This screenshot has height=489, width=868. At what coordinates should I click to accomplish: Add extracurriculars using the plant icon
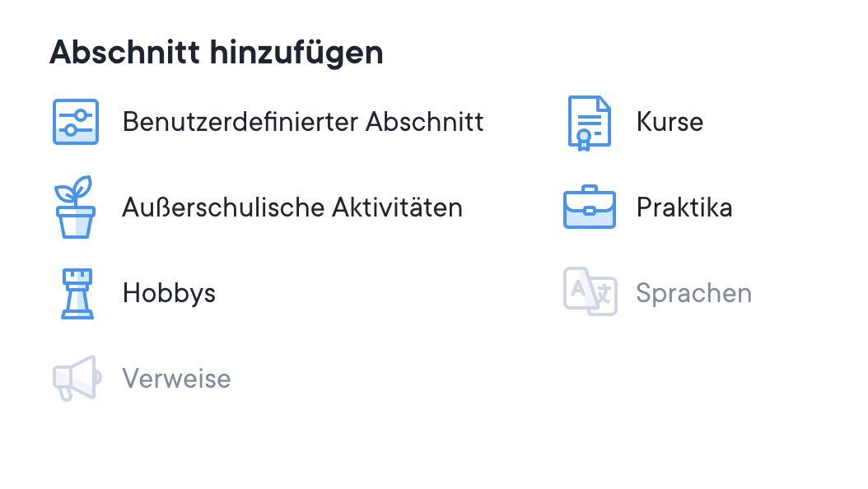click(x=75, y=207)
